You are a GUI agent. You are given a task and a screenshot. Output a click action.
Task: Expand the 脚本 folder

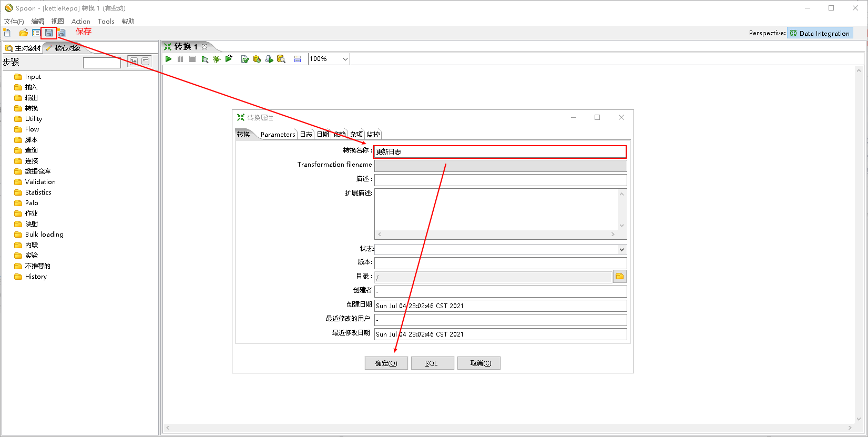pyautogui.click(x=26, y=140)
